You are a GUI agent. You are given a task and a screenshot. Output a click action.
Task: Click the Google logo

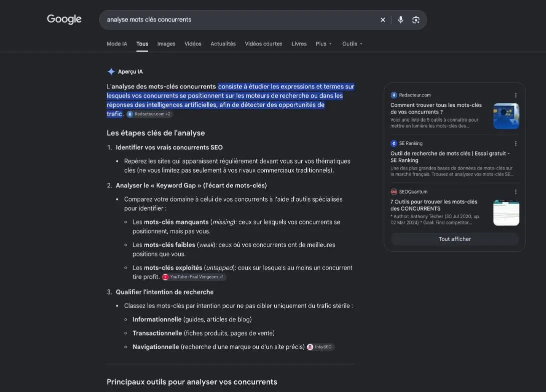tap(64, 19)
